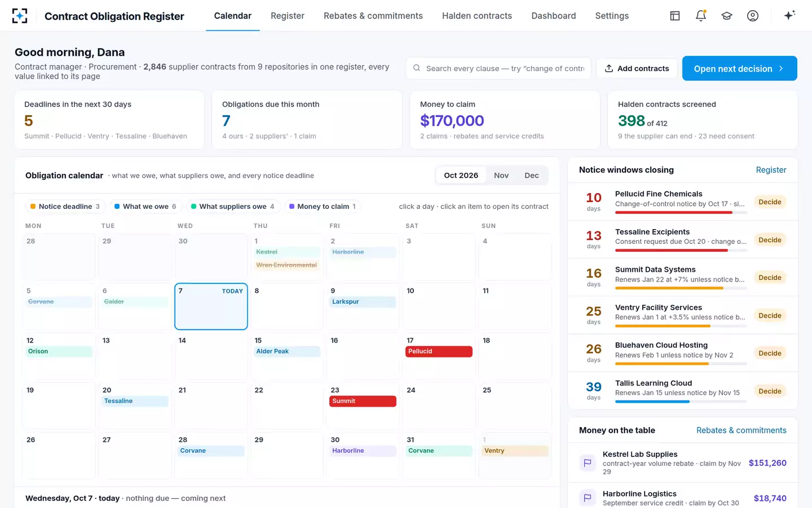The image size is (812, 508).
Task: Click Decide for Summit Data Systems
Action: [x=770, y=278]
